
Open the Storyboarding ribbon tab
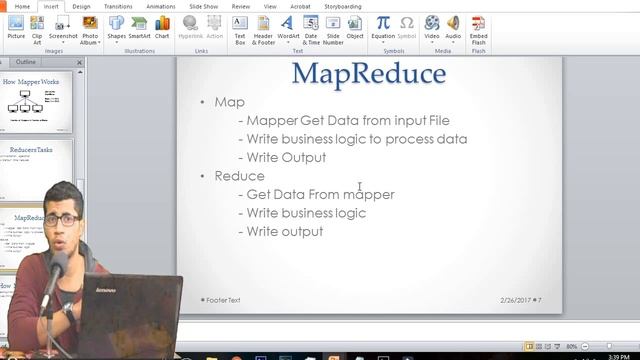click(343, 7)
